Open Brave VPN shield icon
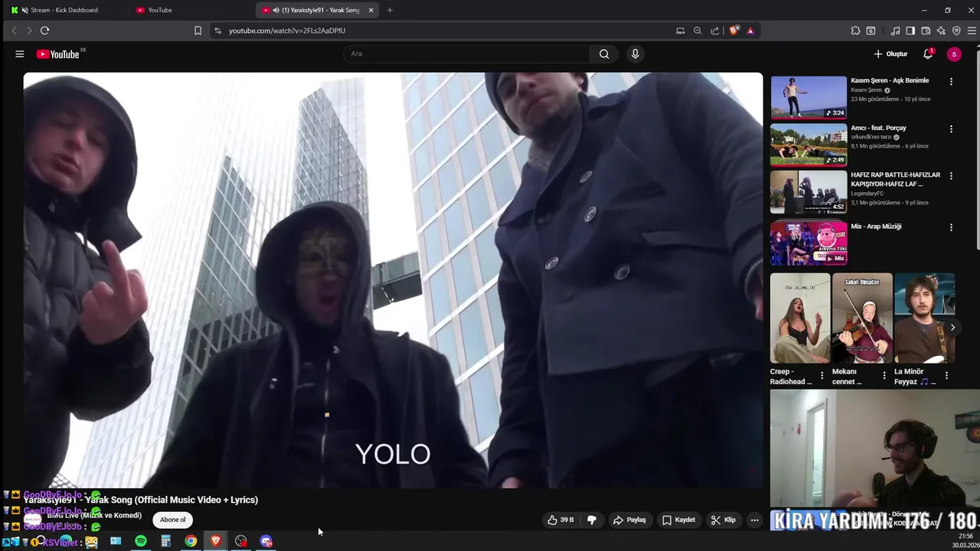Image resolution: width=980 pixels, height=551 pixels. pyautogui.click(x=956, y=31)
